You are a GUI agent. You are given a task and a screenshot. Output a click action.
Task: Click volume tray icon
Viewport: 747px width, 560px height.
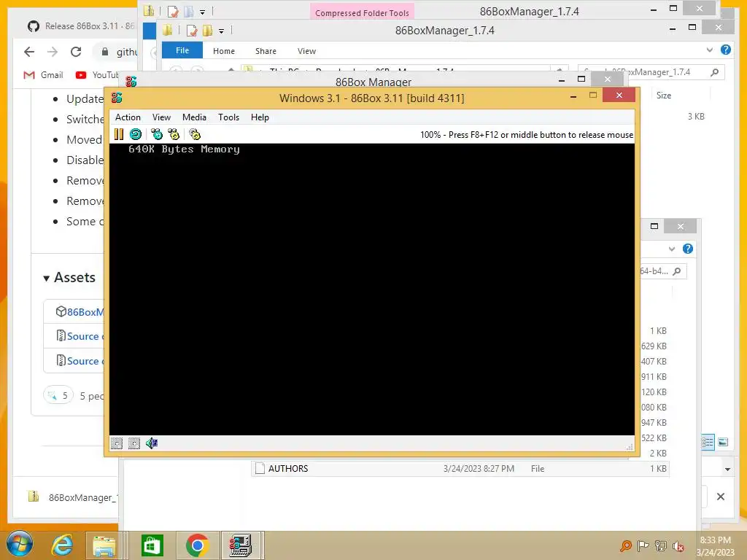pos(678,546)
